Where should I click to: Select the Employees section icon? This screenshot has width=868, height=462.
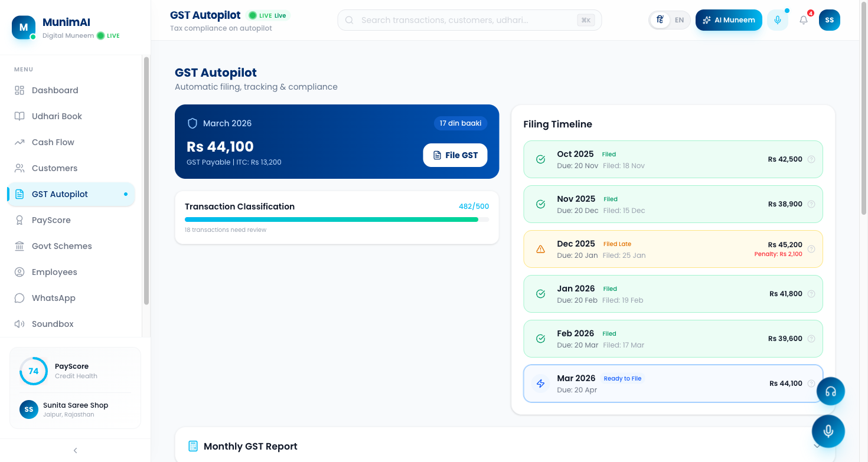coord(18,272)
